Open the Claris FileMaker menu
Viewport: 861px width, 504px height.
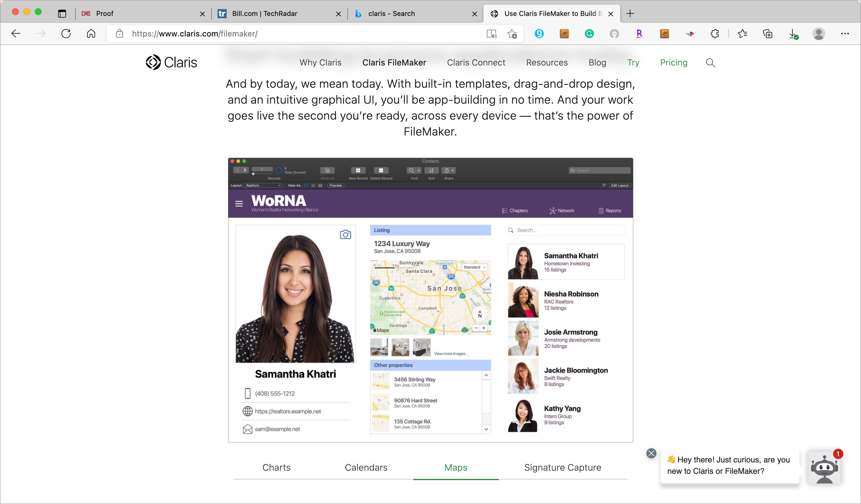point(394,63)
